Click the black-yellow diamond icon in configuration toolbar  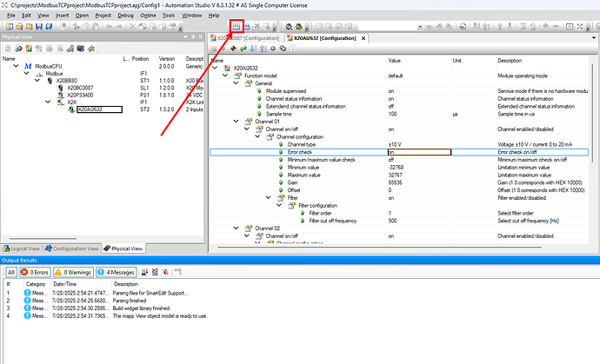[233, 49]
